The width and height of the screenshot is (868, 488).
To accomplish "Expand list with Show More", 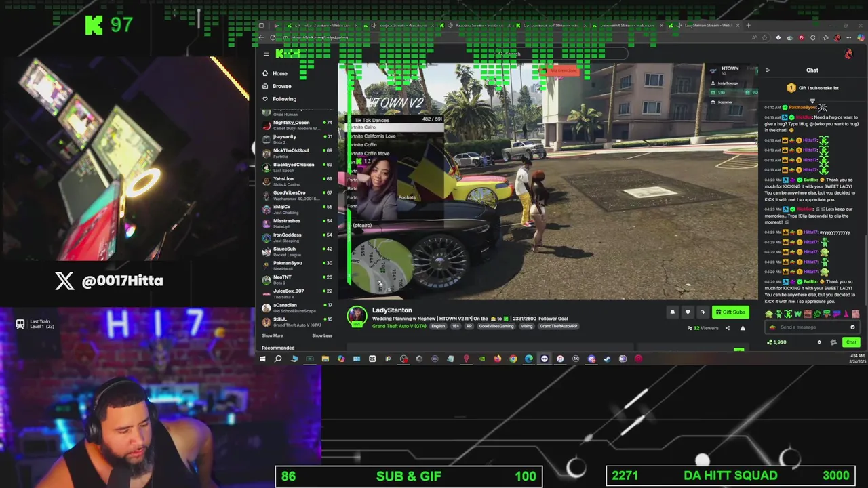I will pyautogui.click(x=272, y=335).
